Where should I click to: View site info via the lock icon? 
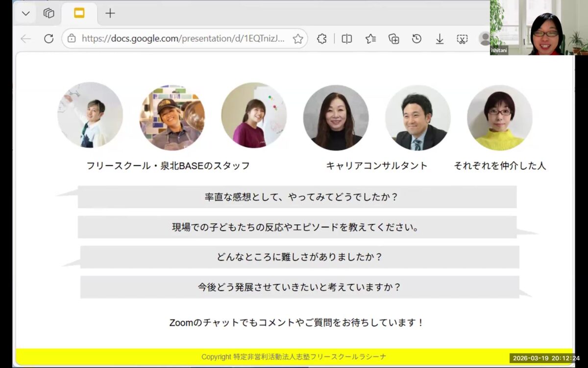(x=72, y=39)
